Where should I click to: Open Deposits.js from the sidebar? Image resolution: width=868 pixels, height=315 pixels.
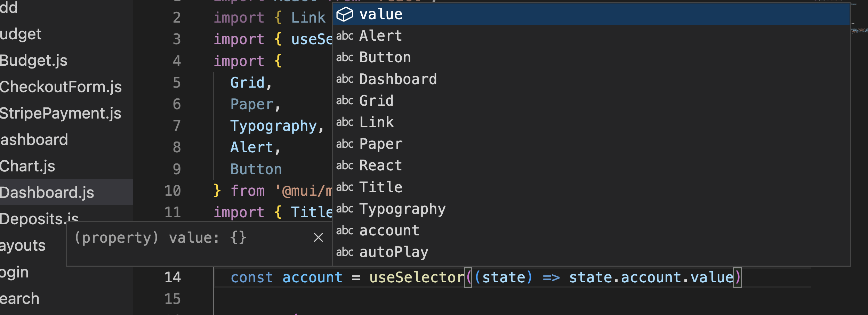pyautogui.click(x=38, y=219)
